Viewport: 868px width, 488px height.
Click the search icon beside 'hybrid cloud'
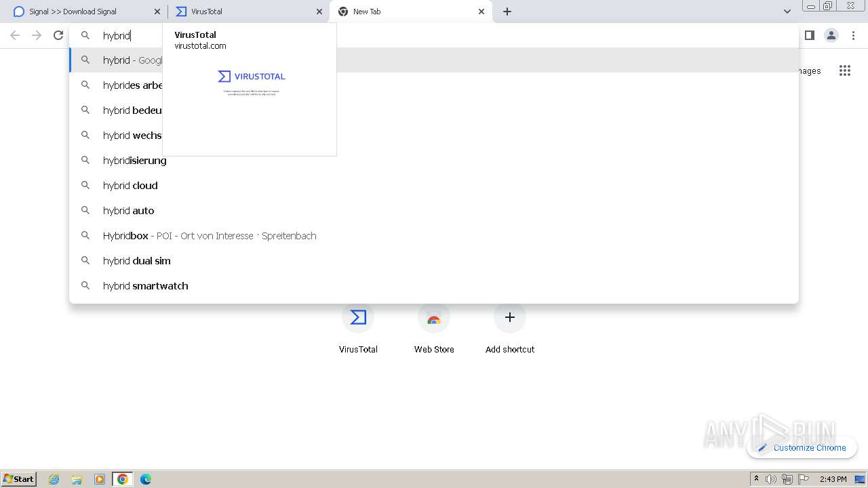pos(85,185)
